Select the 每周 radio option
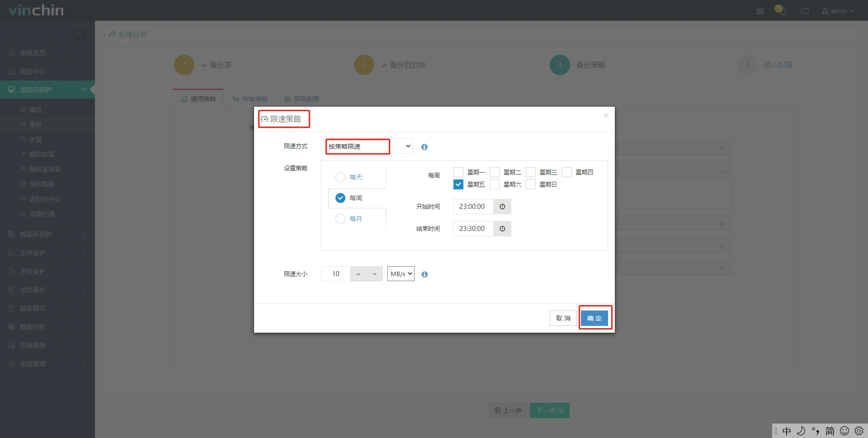The image size is (868, 438). (x=340, y=198)
